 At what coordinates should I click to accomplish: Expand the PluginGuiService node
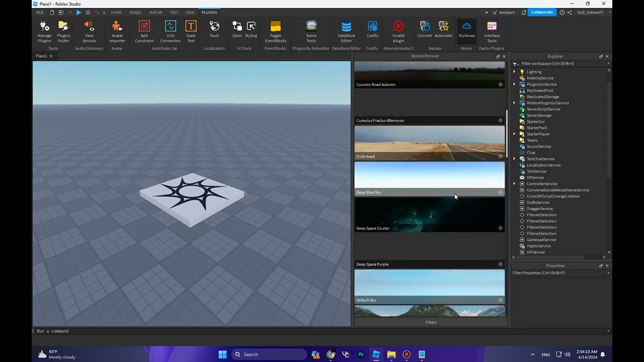[x=515, y=84]
